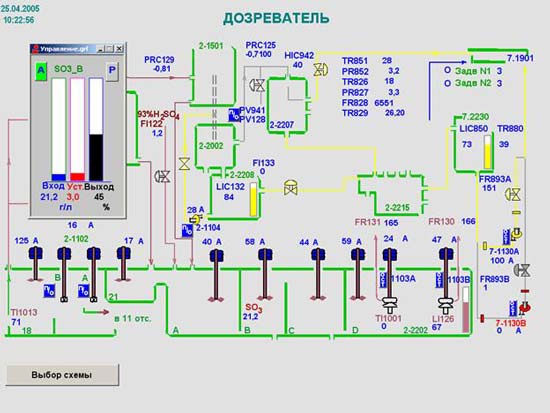Toggle the P mode button in SO3_B panel
550x413 pixels.
point(112,71)
